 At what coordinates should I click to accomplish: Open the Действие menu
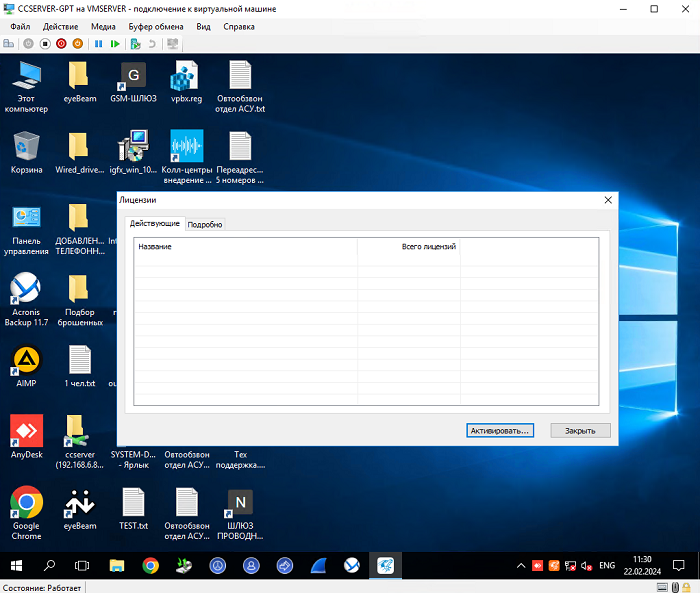[60, 27]
